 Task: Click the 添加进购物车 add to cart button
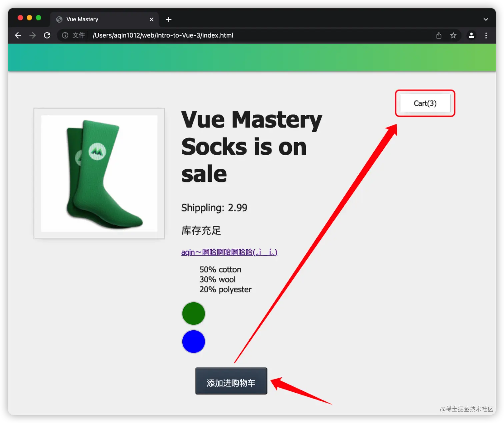click(231, 381)
